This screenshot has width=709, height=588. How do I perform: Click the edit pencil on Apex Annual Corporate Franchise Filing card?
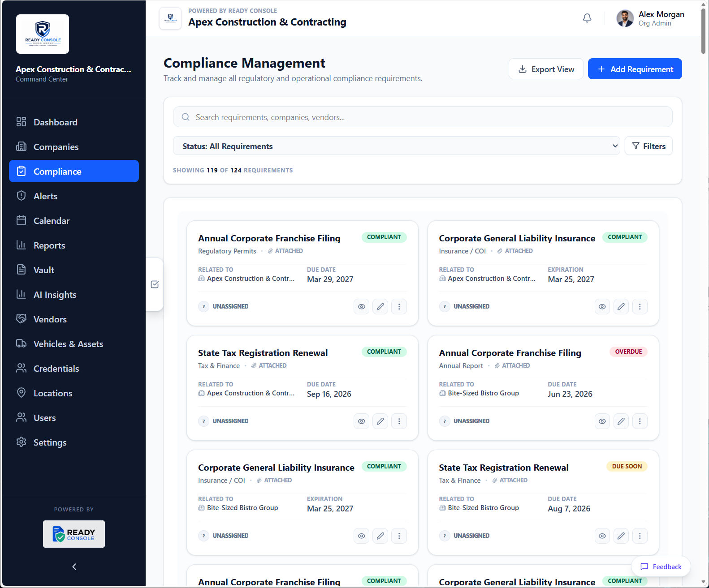coord(380,307)
